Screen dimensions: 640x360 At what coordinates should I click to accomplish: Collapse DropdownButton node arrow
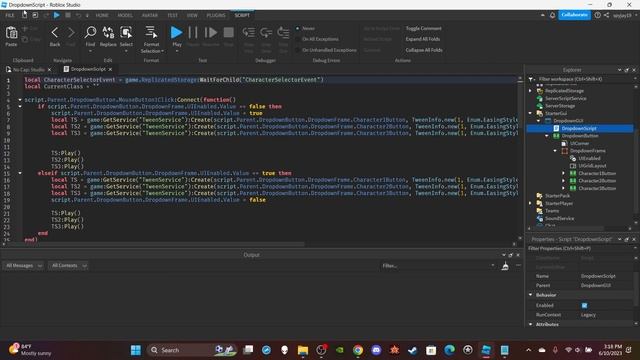pos(547,136)
